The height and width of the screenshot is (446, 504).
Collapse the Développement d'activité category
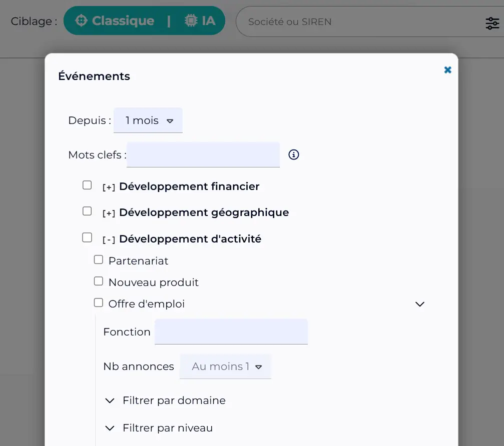[x=109, y=239]
